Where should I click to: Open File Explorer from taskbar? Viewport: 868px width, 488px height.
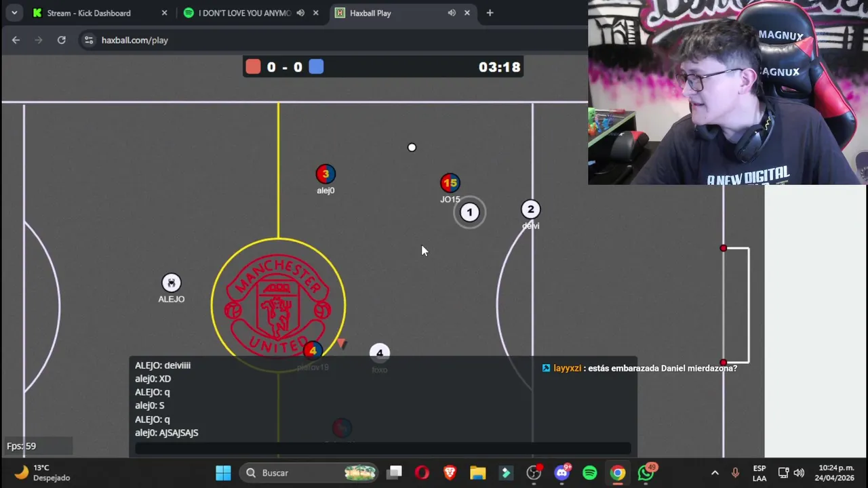[478, 472]
